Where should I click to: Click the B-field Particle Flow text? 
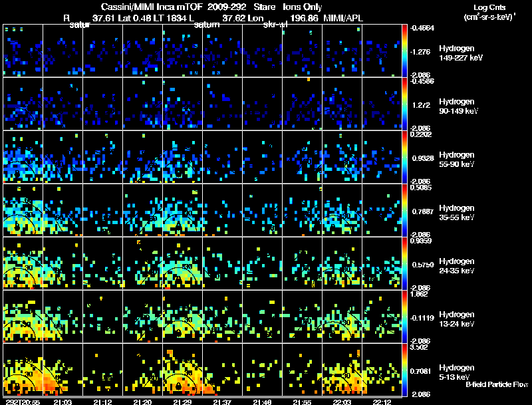point(497,384)
